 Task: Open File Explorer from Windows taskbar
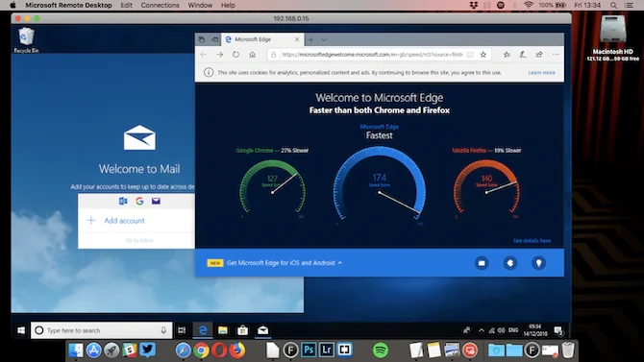pyautogui.click(x=223, y=330)
